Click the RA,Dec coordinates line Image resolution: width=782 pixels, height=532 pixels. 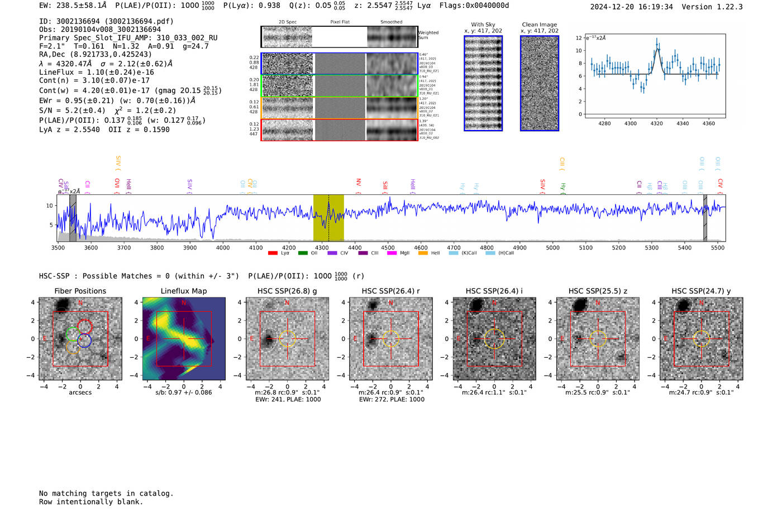96,54
